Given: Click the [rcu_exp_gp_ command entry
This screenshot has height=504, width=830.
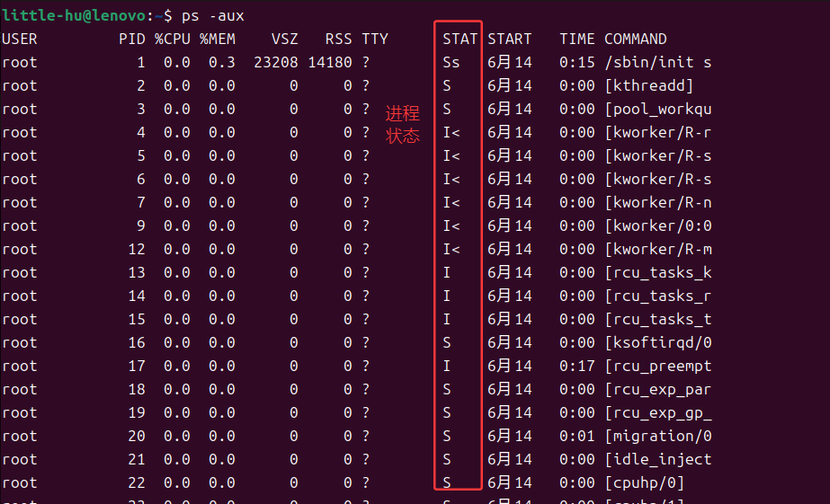Looking at the screenshot, I should [658, 412].
